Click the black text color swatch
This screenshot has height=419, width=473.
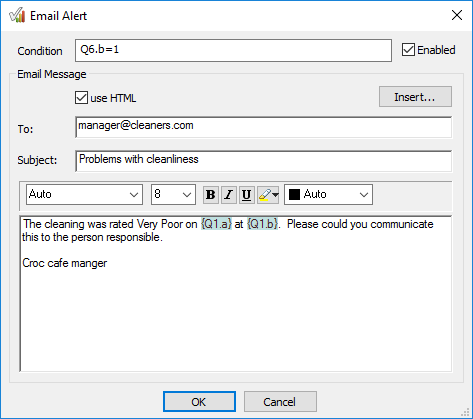coord(294,194)
